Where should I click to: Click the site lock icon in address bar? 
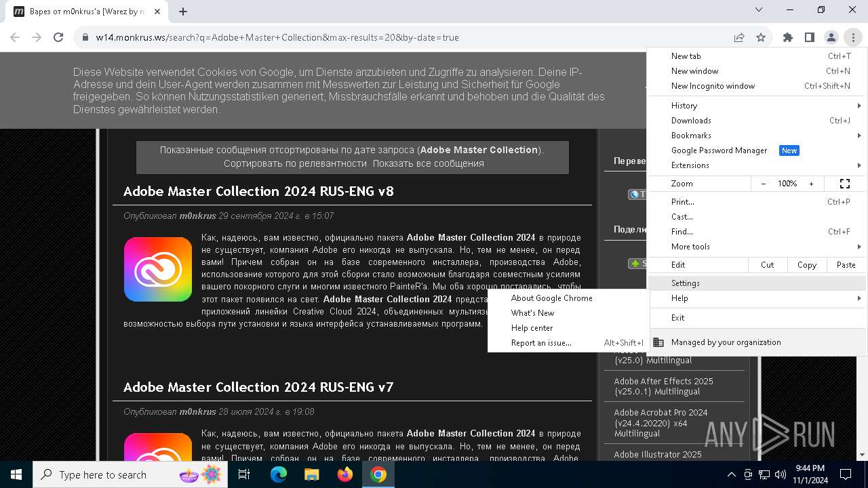coord(85,37)
